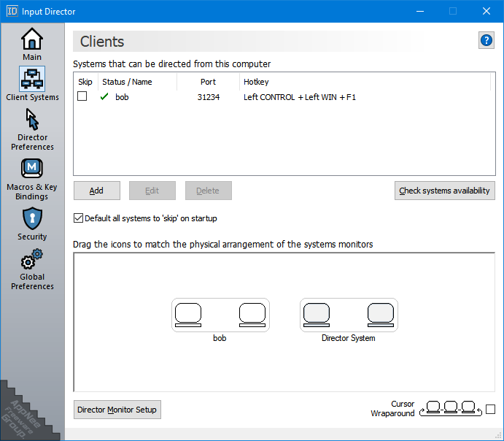Click the Delete button
Image resolution: width=504 pixels, height=441 pixels.
209,191
